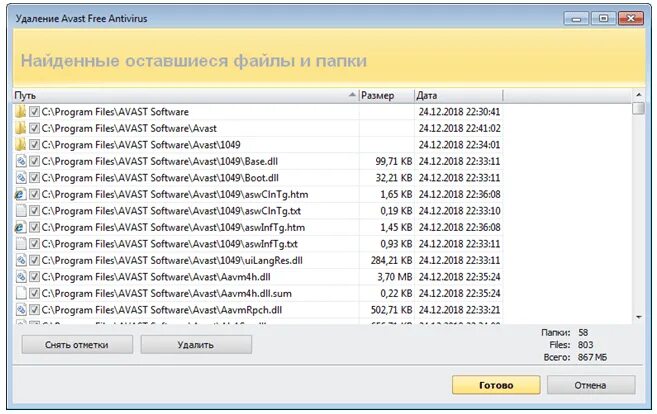
Task: Sort list by the Путь column header
Action: point(180,96)
